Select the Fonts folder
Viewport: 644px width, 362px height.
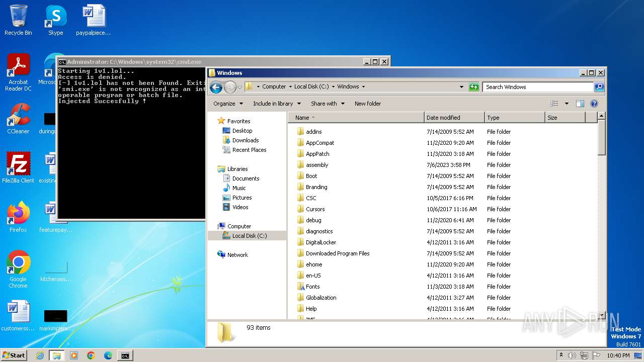tap(312, 287)
